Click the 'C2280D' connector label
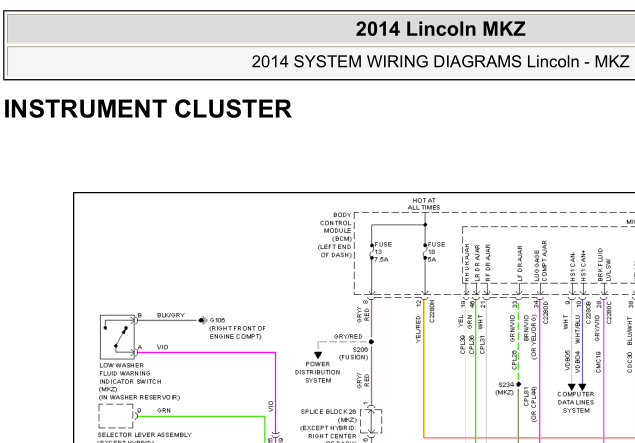This screenshot has width=635, height=443. pyautogui.click(x=545, y=312)
